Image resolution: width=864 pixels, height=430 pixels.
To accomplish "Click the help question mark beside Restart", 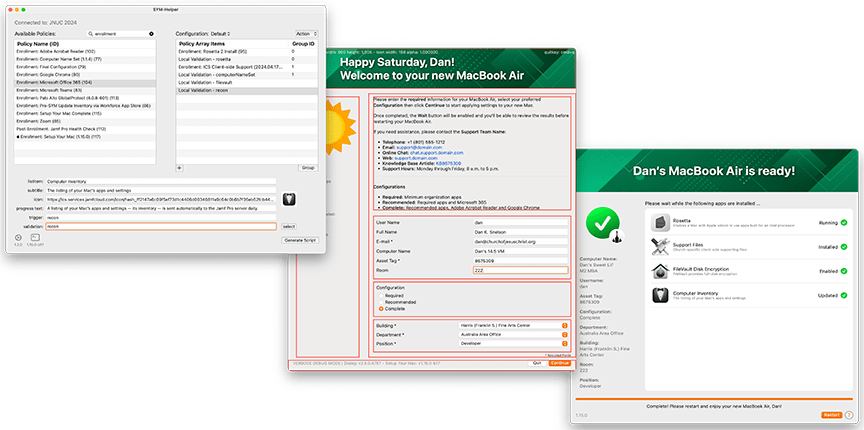I will 849,415.
